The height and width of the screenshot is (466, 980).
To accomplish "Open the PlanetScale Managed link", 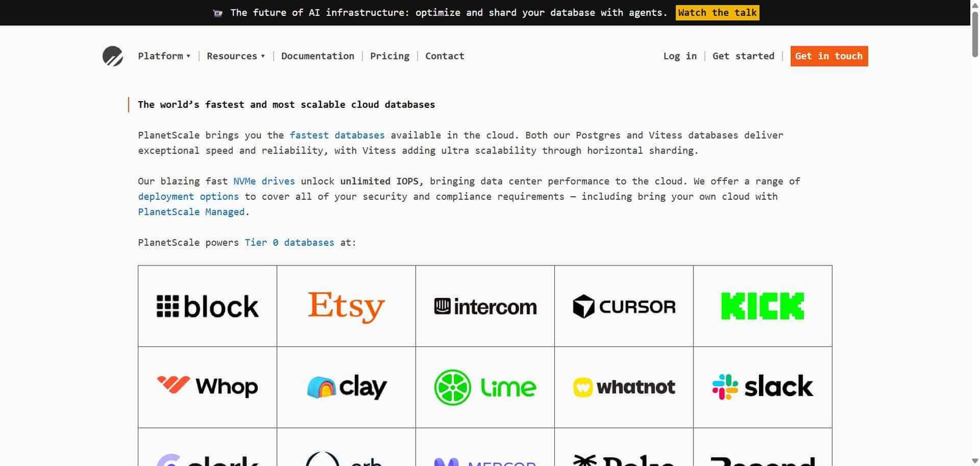I will coord(191,212).
